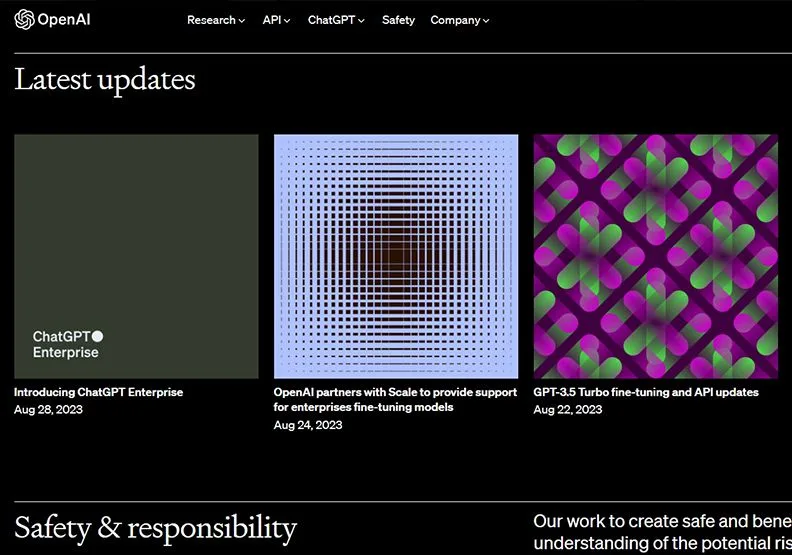
Task: Open the ChatGPT navigation menu
Action: [x=336, y=20]
